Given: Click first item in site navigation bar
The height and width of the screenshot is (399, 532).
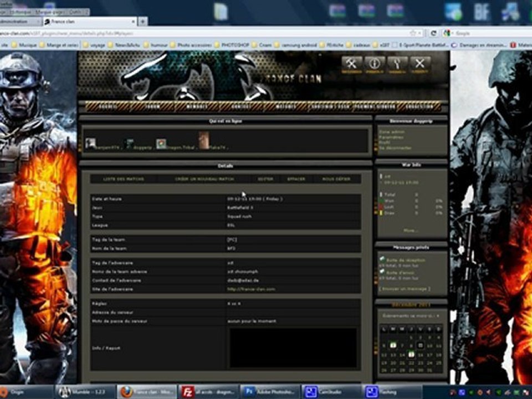Looking at the screenshot, I should 108,107.
